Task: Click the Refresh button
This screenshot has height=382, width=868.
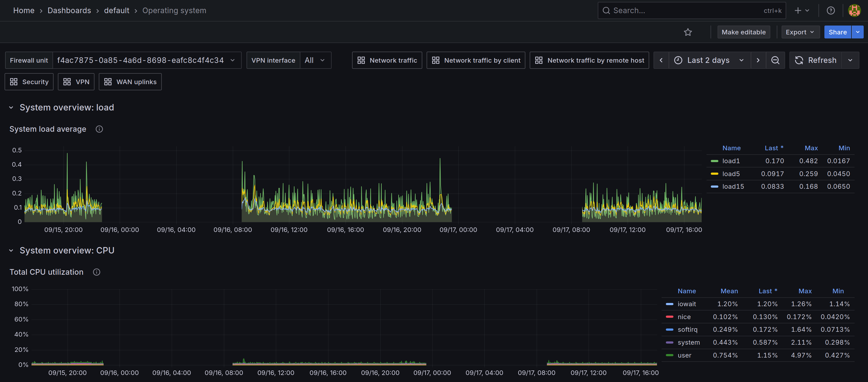Action: coord(816,60)
